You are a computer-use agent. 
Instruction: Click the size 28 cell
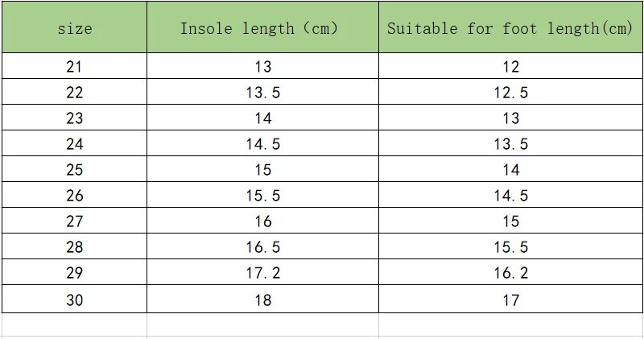74,246
